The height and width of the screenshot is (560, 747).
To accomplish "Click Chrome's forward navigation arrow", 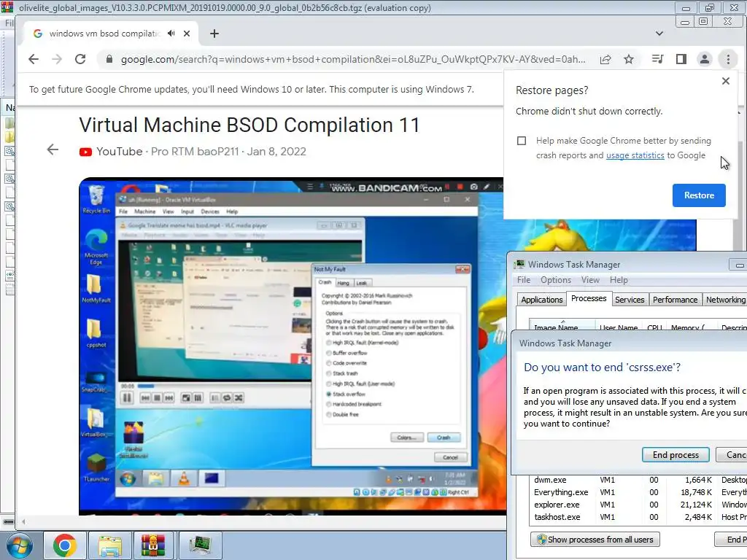I will tap(57, 59).
